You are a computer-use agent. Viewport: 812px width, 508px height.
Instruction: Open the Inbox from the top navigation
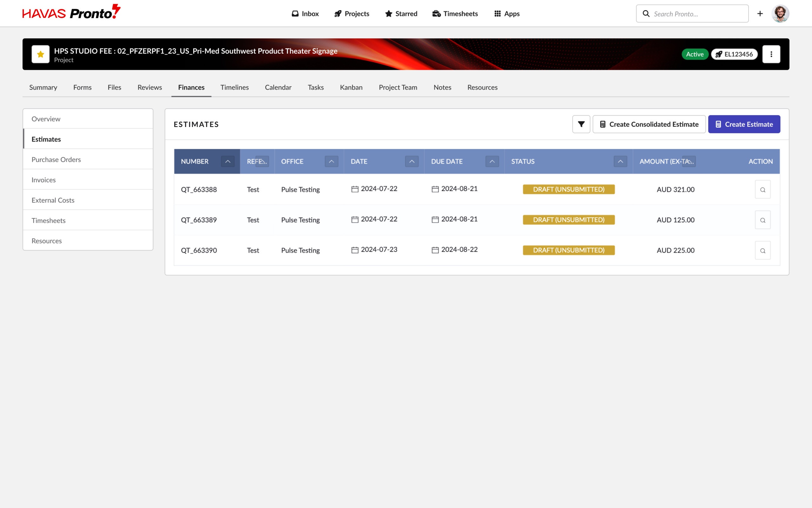305,14
